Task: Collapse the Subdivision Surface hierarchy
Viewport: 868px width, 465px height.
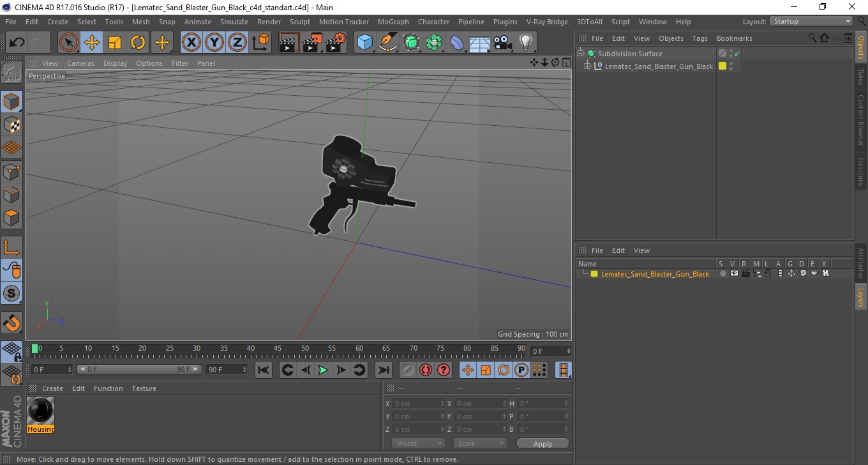Action: [581, 54]
